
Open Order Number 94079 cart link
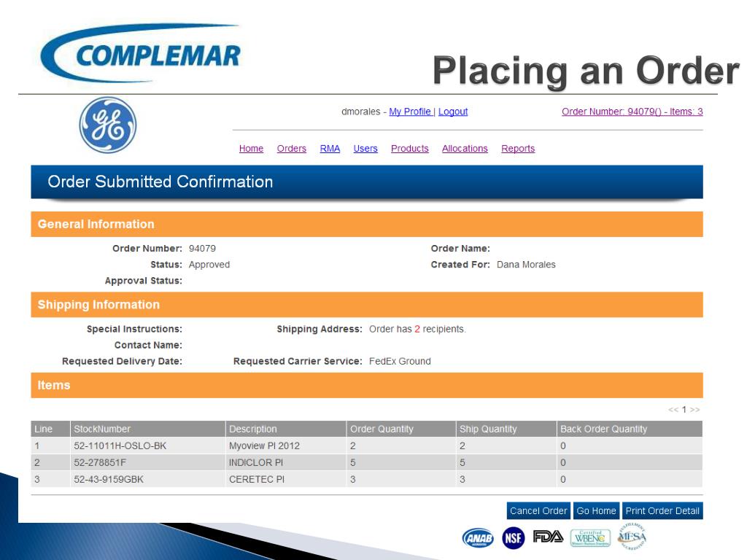[x=632, y=112]
